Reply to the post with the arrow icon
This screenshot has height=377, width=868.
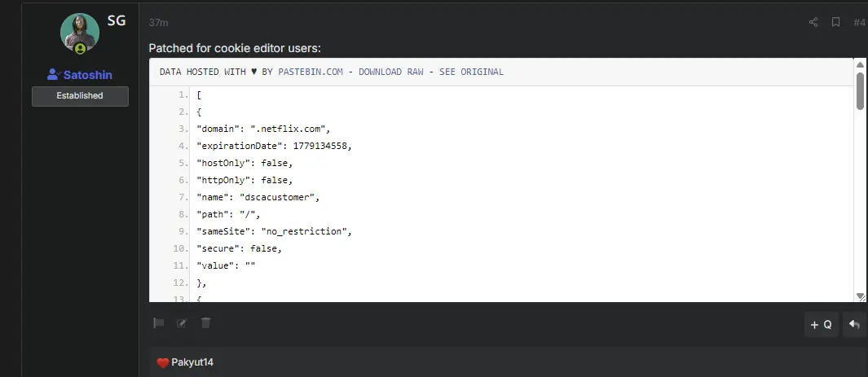click(x=854, y=325)
